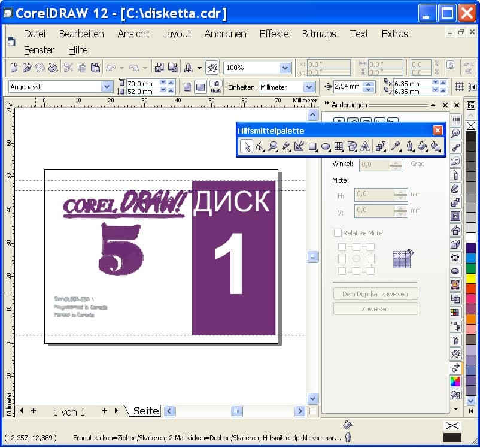Viewport: 480px width, 448px height.
Task: Open the Bitmaps menu
Action: [x=319, y=34]
